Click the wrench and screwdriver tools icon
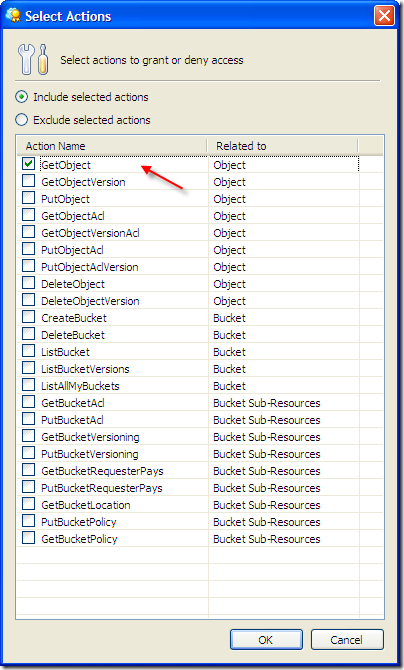 33,59
